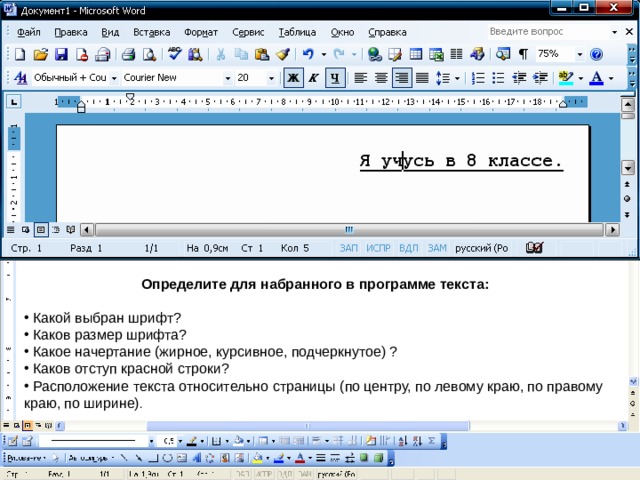Run spelling check ABC icon

coord(174,54)
